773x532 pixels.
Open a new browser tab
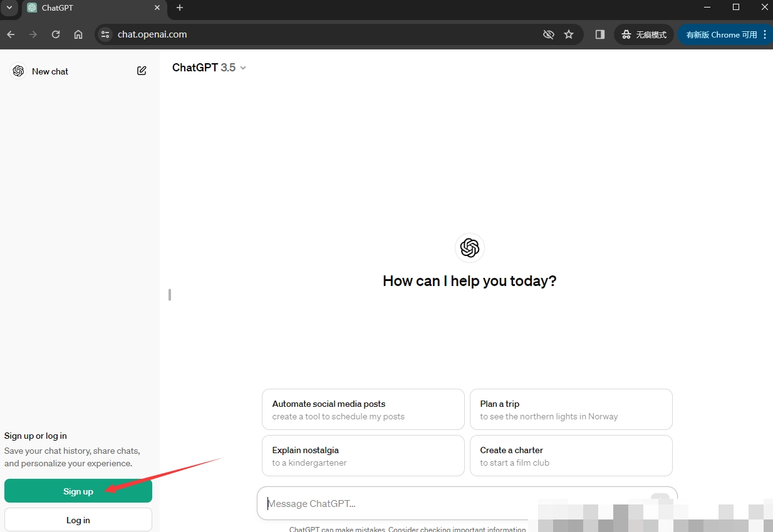180,8
